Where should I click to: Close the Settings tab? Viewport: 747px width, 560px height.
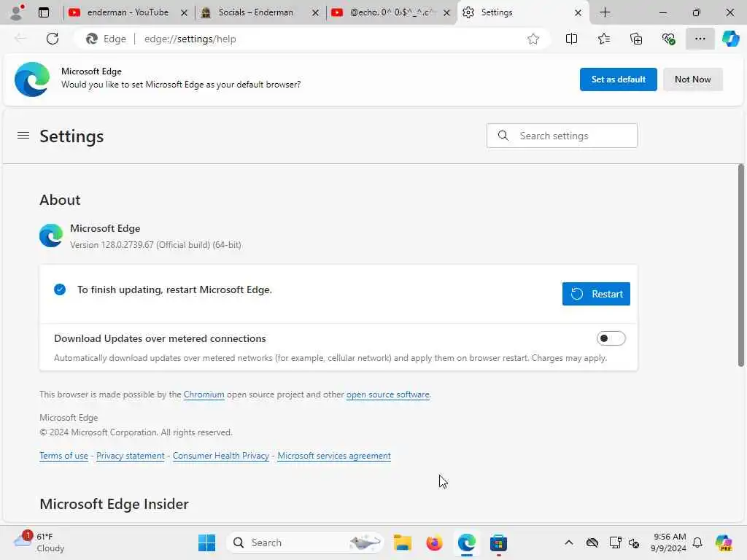coord(578,13)
